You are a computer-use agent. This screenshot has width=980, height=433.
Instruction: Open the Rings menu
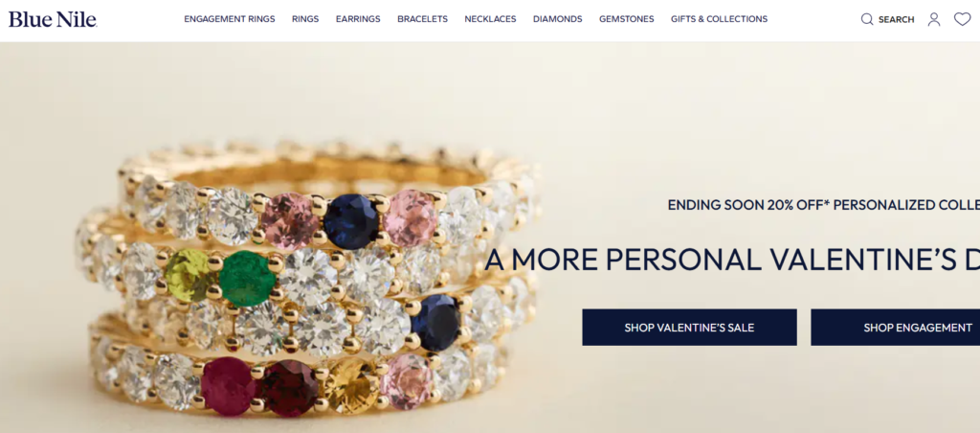tap(305, 19)
